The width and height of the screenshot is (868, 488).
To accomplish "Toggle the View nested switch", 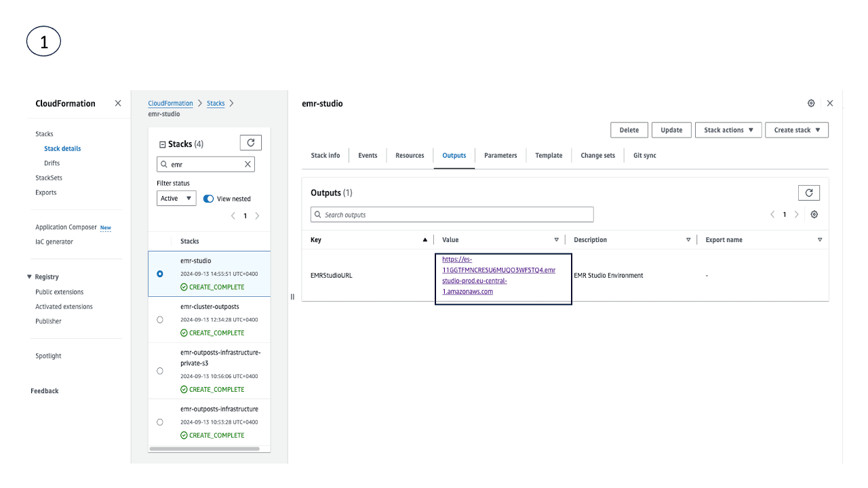I will [x=209, y=199].
